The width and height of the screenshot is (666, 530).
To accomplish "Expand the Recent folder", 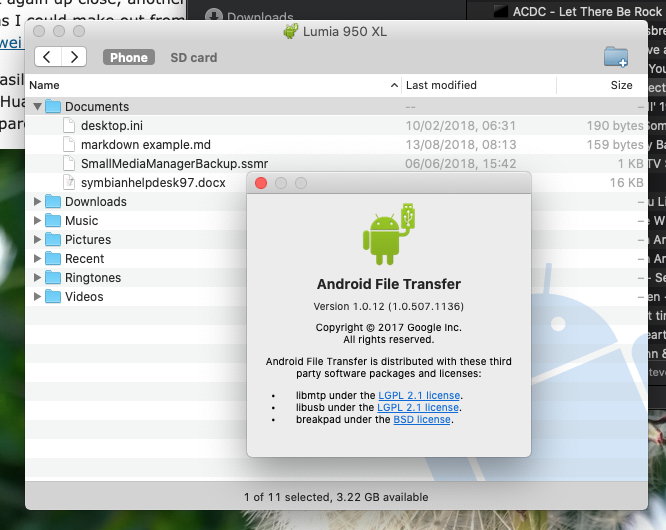I will pos(37,259).
